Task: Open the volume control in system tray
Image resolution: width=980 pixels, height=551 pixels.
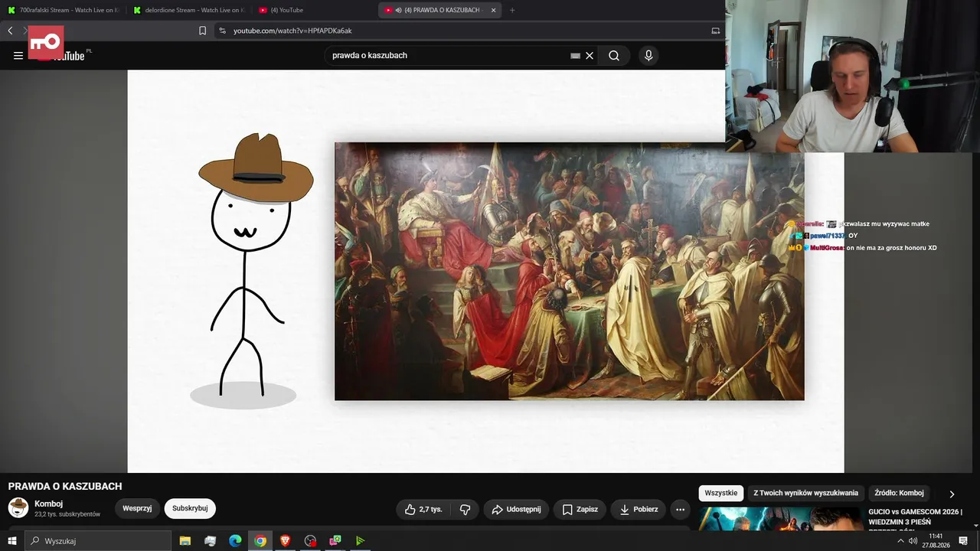Action: pos(913,541)
